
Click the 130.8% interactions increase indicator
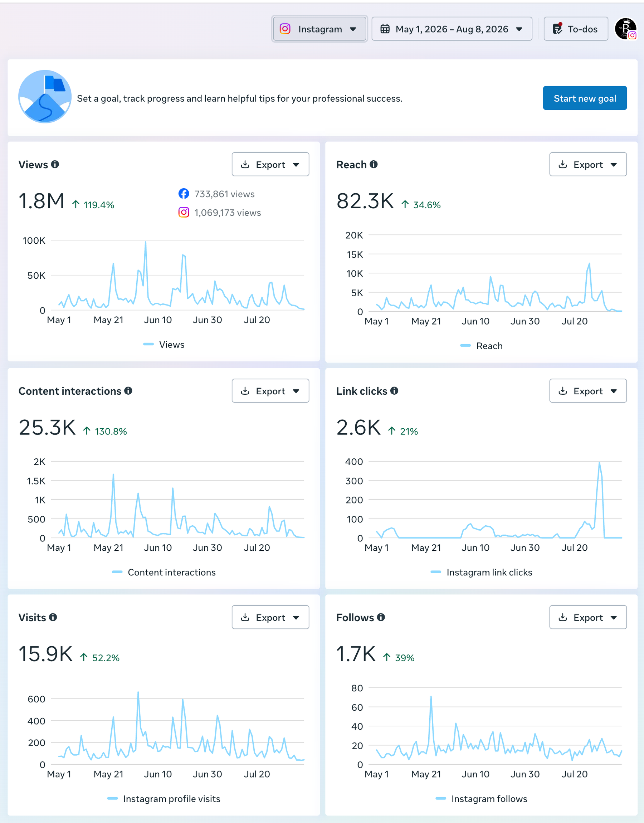coord(105,431)
